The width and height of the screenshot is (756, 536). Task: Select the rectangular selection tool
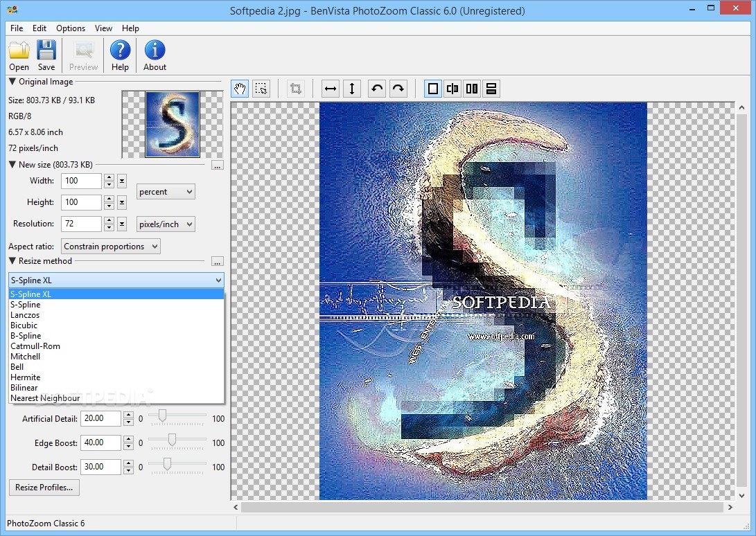point(261,89)
